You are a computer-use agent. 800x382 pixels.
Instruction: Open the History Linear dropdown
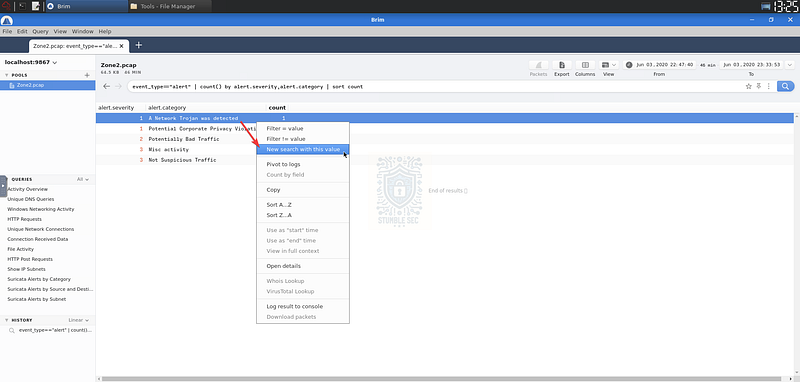pyautogui.click(x=79, y=320)
